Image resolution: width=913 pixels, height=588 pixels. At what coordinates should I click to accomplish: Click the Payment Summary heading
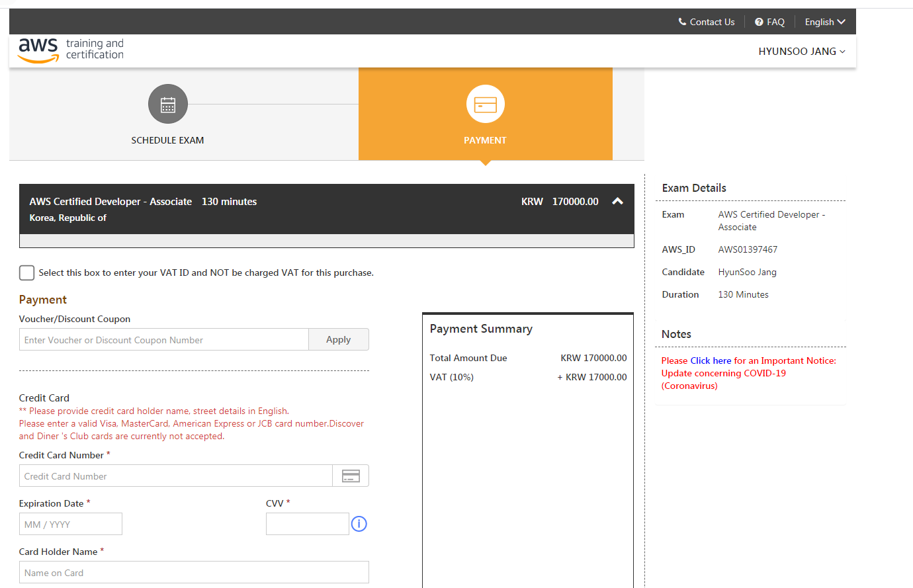481,329
